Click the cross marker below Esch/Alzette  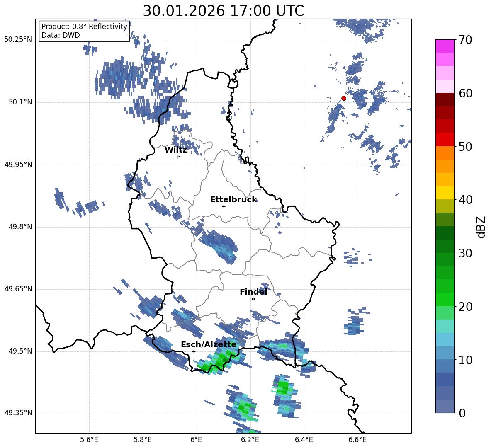tap(194, 351)
